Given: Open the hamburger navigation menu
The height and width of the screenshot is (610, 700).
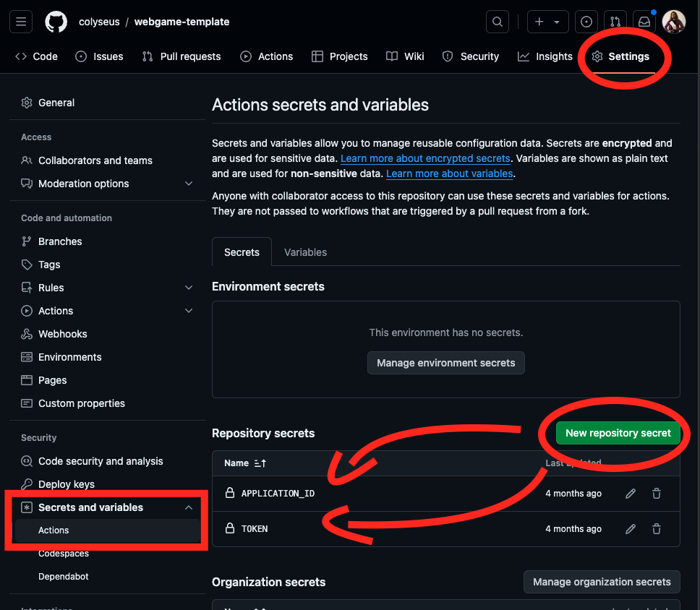Looking at the screenshot, I should coord(20,21).
